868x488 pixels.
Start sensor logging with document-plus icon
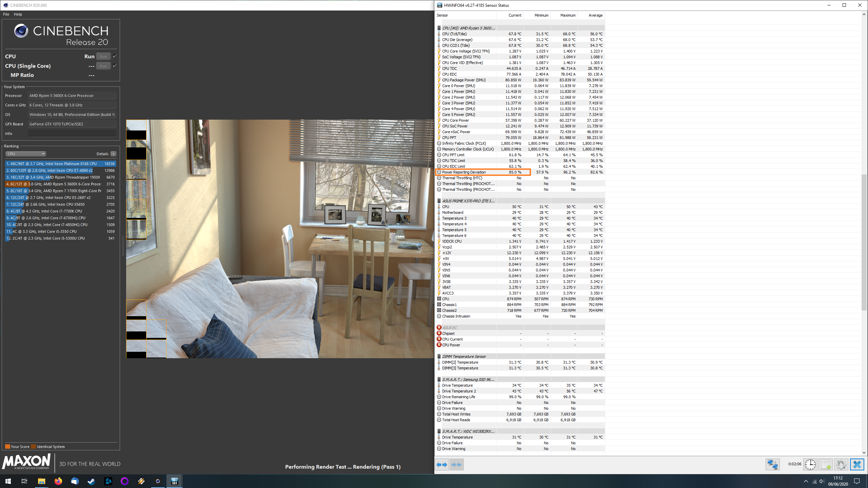point(826,464)
